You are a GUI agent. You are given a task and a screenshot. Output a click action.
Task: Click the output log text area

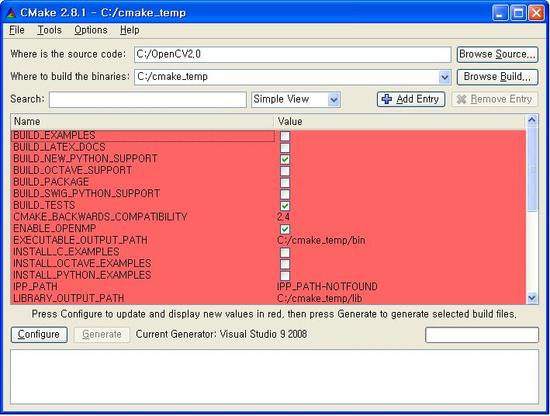274,377
